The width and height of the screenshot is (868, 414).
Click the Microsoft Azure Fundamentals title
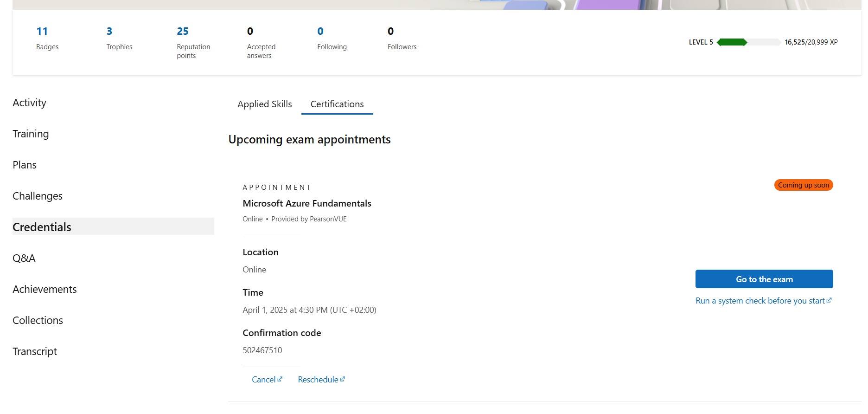(307, 203)
